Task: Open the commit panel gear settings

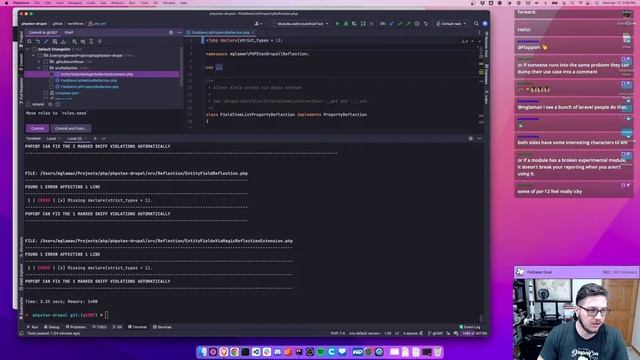Action: (x=171, y=33)
